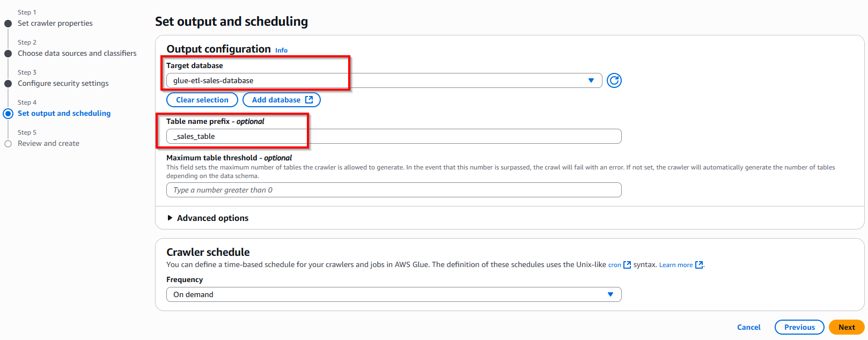Screen dimensions: 868x340
Task: Focus the Maximum table threshold field
Action: (394, 190)
